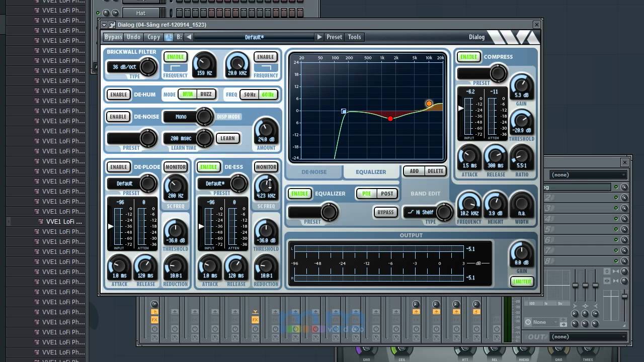Viewport: 644px width, 362px height.
Task: Click the De-Noise display mode selector knob
Action: (204, 117)
